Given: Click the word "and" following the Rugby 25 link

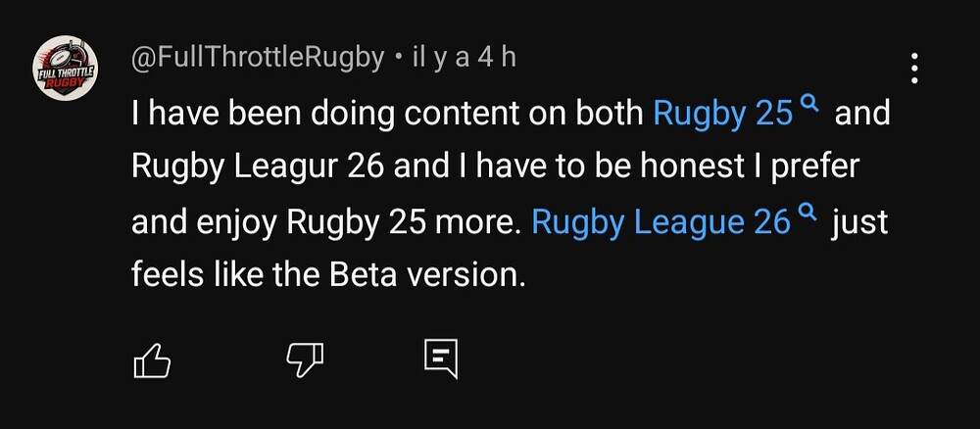Looking at the screenshot, I should [x=861, y=114].
